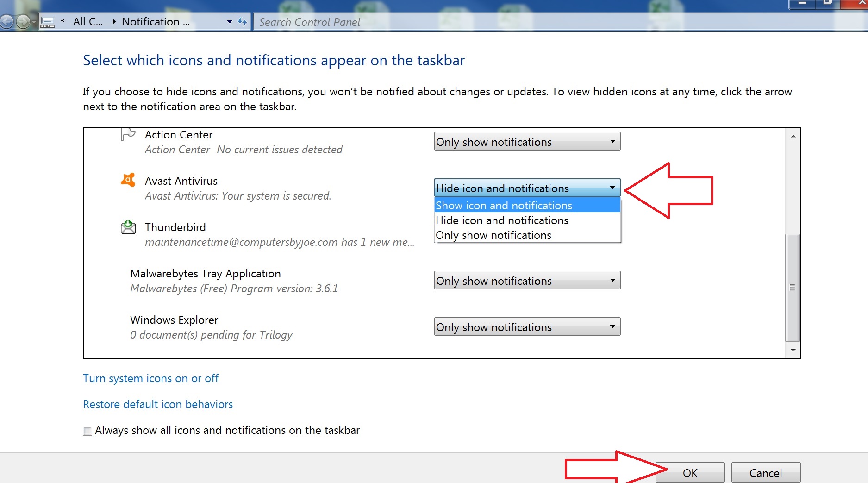Click the Control Panel address bar icon
The height and width of the screenshot is (483, 868).
click(x=47, y=22)
